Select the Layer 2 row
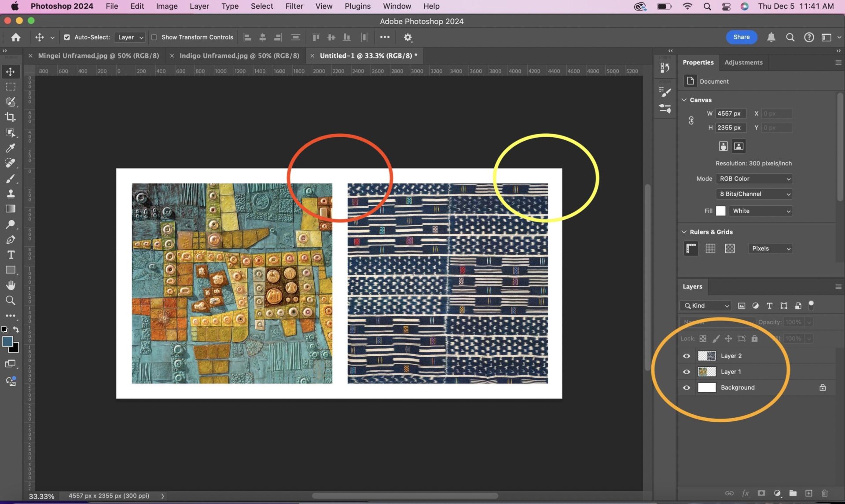The image size is (845, 504). [756, 356]
